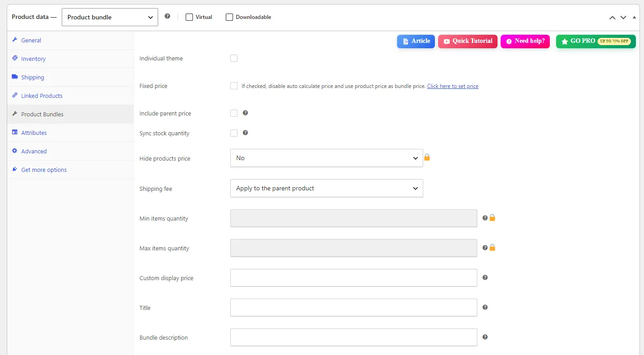Click the help icon for Bundle description

point(485,337)
